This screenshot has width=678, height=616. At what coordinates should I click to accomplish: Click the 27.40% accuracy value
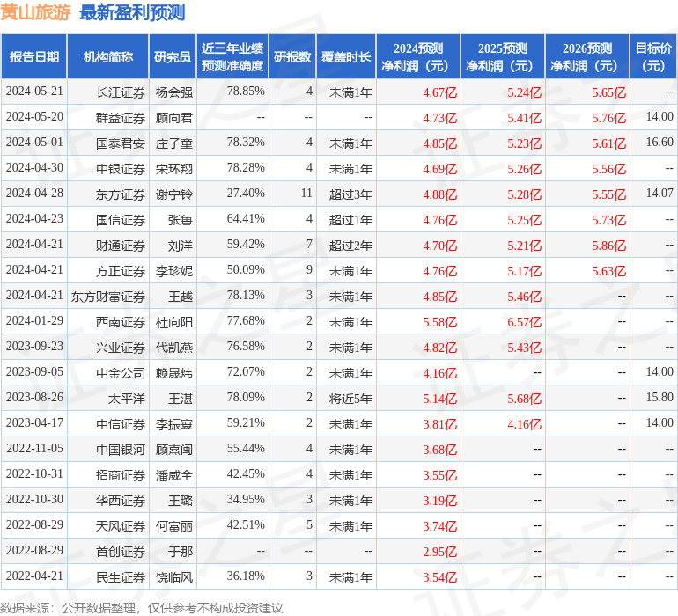pyautogui.click(x=246, y=194)
